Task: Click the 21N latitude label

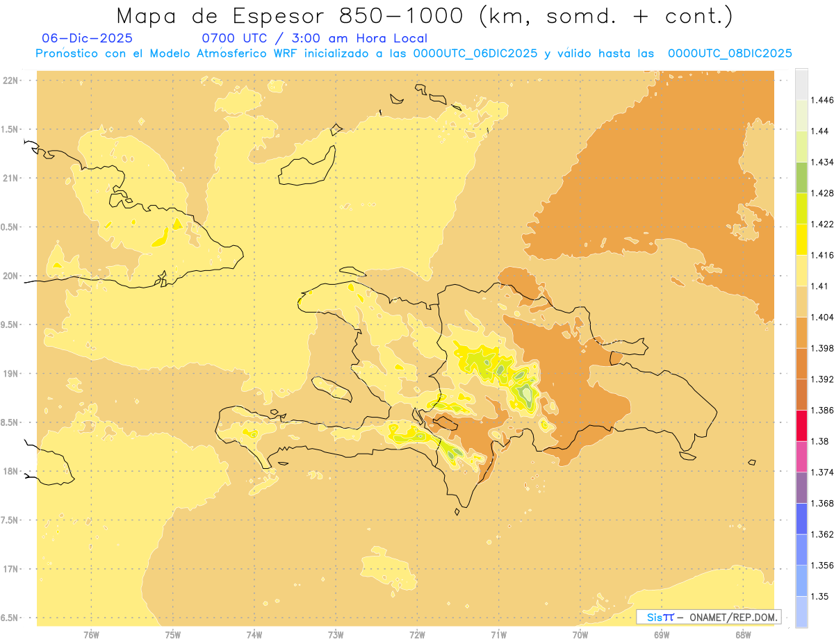Action: tap(10, 179)
